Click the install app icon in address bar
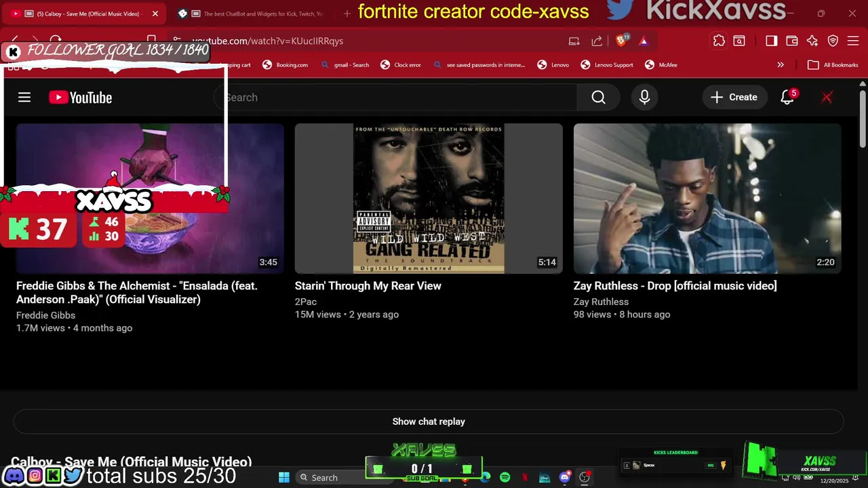The image size is (868, 488). 574,41
